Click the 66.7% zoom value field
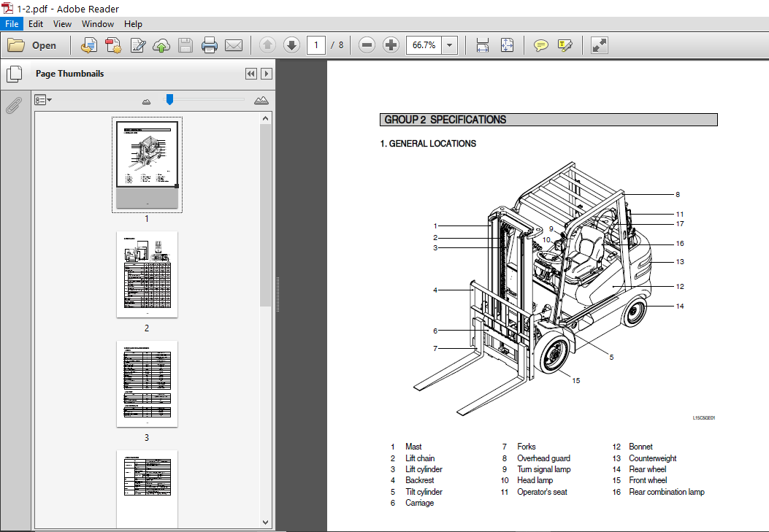Image resolution: width=769 pixels, height=532 pixels. 424,45
